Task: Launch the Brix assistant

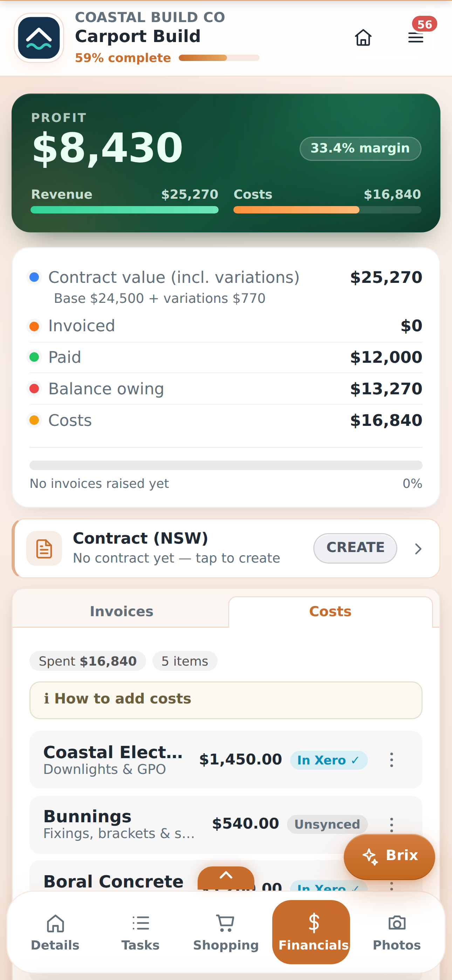Action: tap(389, 856)
